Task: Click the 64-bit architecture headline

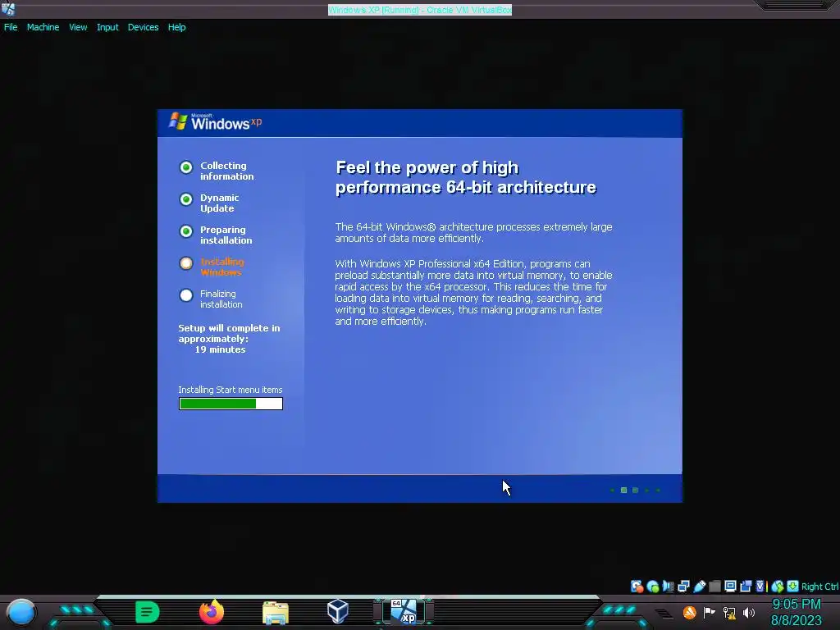Action: 466,177
